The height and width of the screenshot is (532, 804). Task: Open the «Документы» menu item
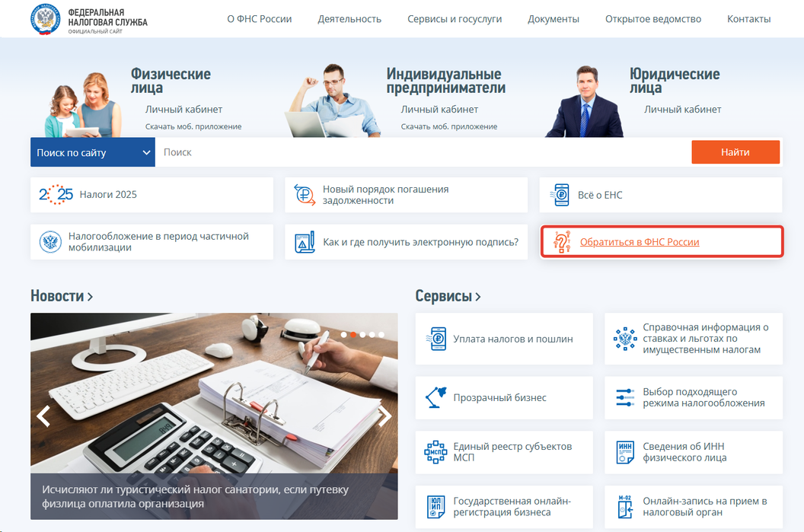point(554,19)
